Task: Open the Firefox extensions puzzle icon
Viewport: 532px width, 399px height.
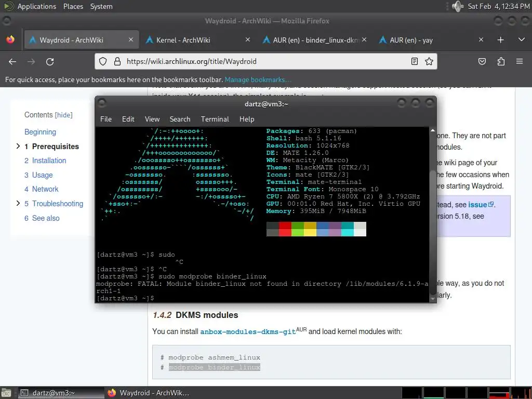Action: point(501,61)
